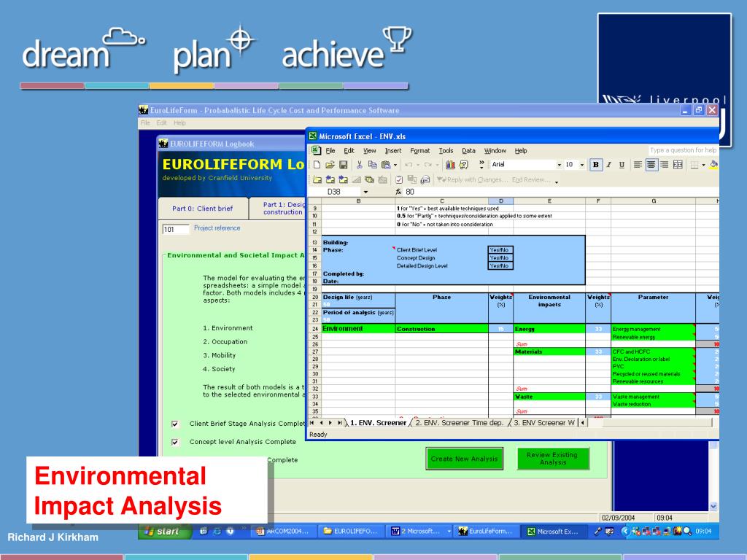Select Part 0: Client brief tab
The image size is (747, 560).
(x=203, y=209)
